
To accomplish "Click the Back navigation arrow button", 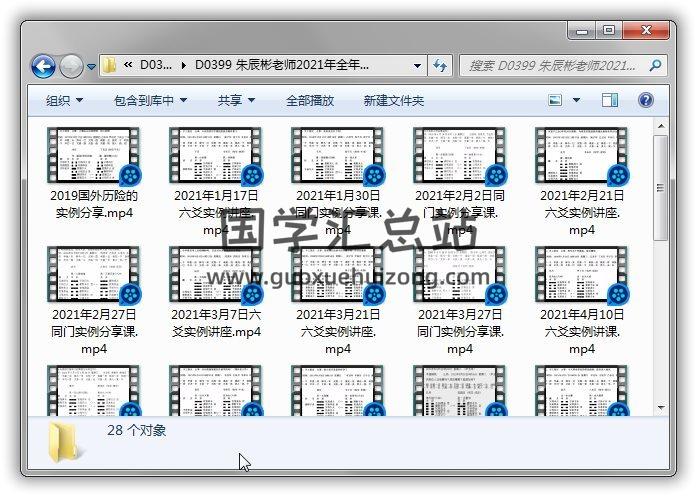I will point(43,66).
